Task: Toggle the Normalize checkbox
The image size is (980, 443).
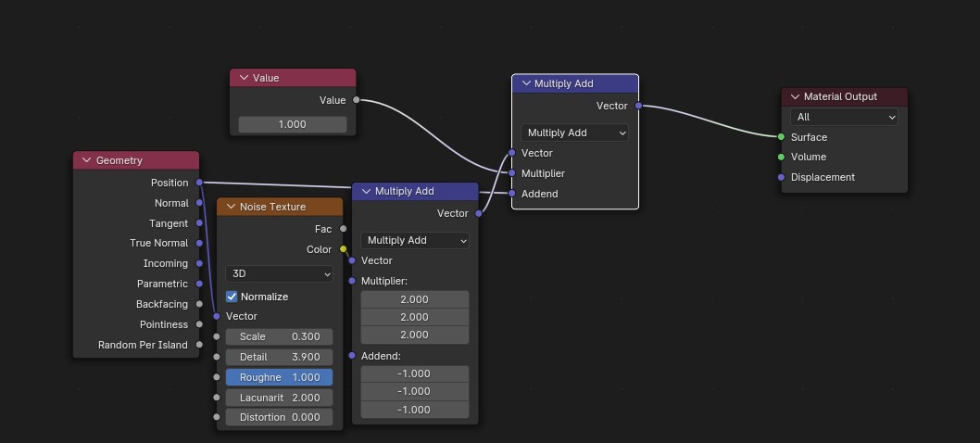Action: coord(232,297)
